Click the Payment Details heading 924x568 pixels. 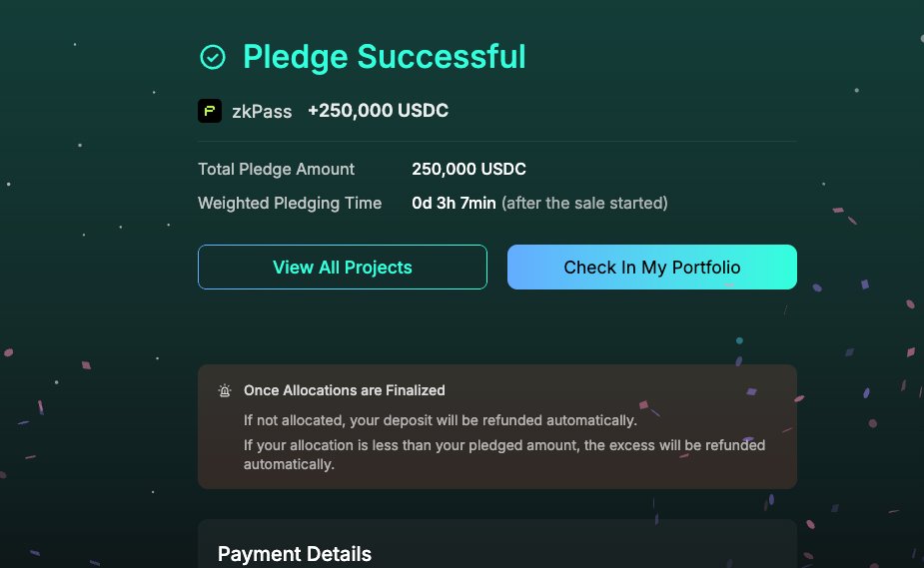295,554
